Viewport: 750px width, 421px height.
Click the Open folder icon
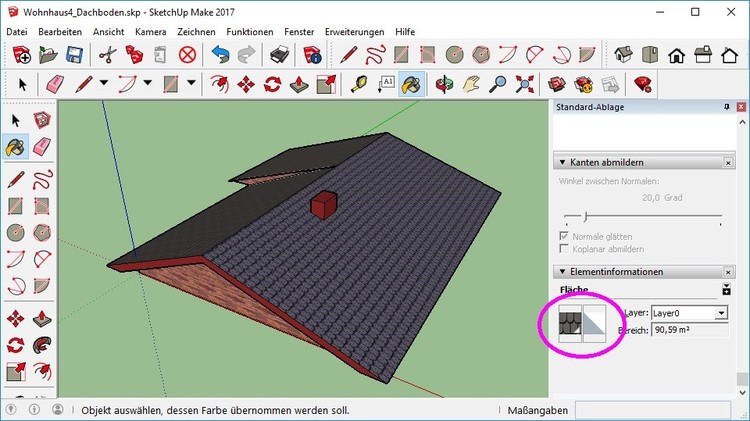[x=48, y=55]
